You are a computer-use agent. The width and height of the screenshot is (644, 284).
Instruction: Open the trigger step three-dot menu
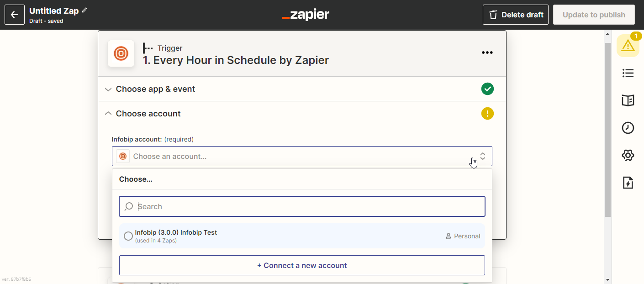tap(487, 53)
